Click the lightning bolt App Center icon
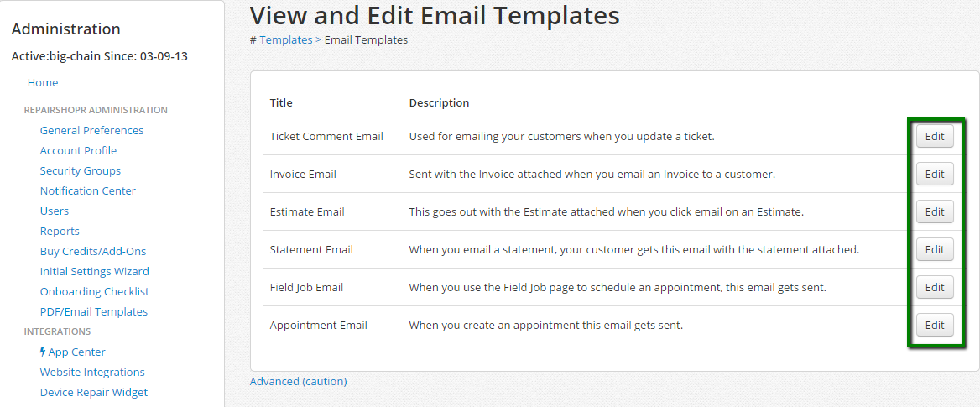The image size is (980, 407). (x=43, y=352)
